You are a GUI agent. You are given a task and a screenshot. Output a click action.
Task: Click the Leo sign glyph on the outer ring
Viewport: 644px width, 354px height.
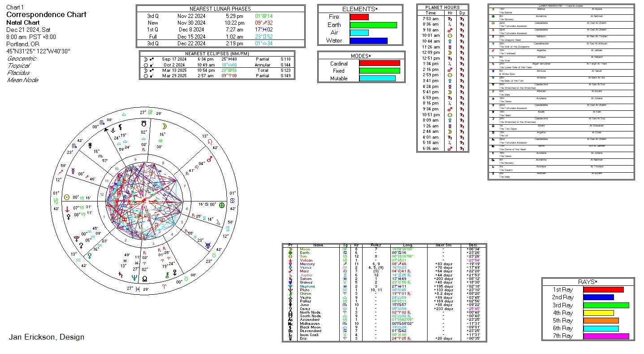pos(211,142)
